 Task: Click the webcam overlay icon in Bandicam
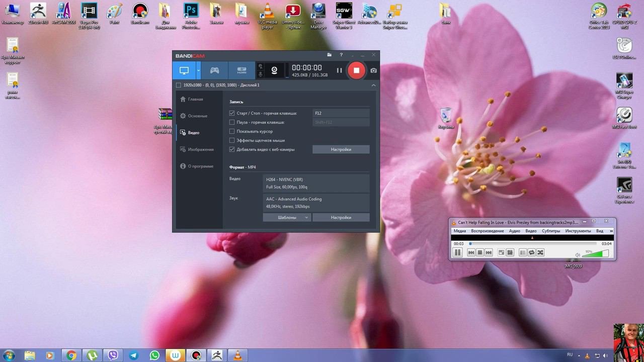[274, 70]
